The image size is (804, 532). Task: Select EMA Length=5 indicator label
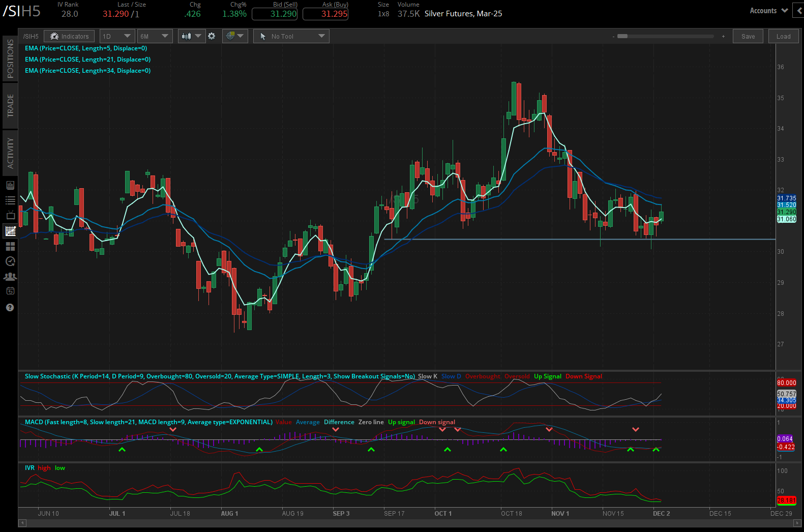click(86, 48)
